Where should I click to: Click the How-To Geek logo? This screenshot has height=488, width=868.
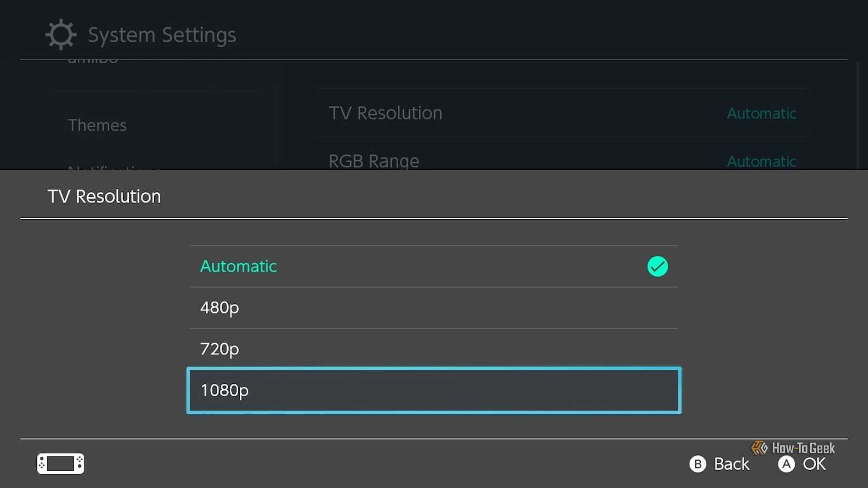coord(792,449)
